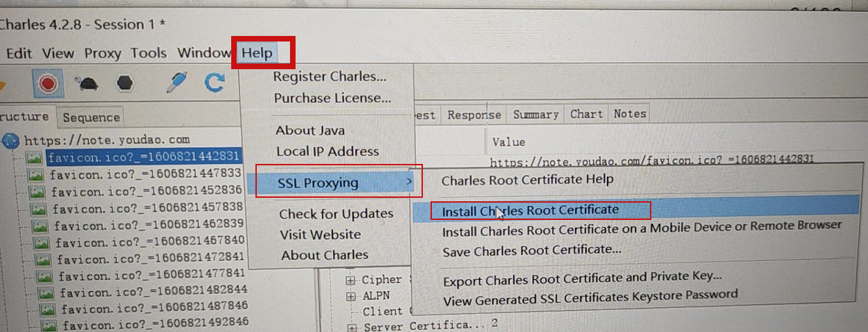Open Compose with the pen icon
868x332 pixels.
[x=177, y=83]
